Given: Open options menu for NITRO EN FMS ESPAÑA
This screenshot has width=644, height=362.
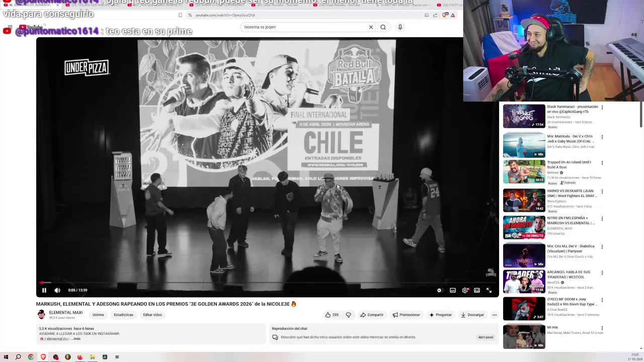Looking at the screenshot, I should (x=602, y=219).
